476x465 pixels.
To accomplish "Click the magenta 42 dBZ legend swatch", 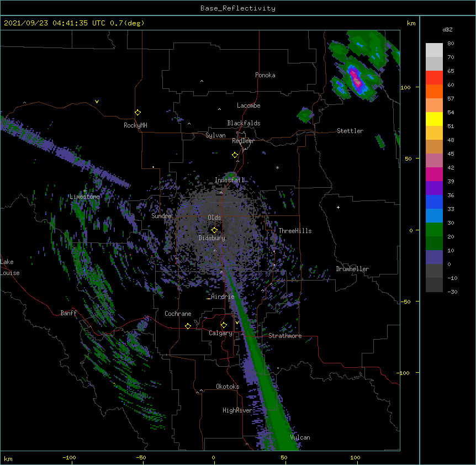I will 434,174.
